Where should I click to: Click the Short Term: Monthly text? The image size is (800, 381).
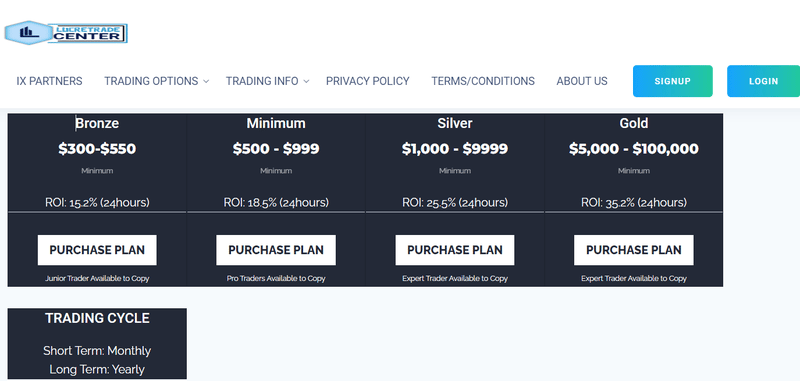(x=97, y=351)
